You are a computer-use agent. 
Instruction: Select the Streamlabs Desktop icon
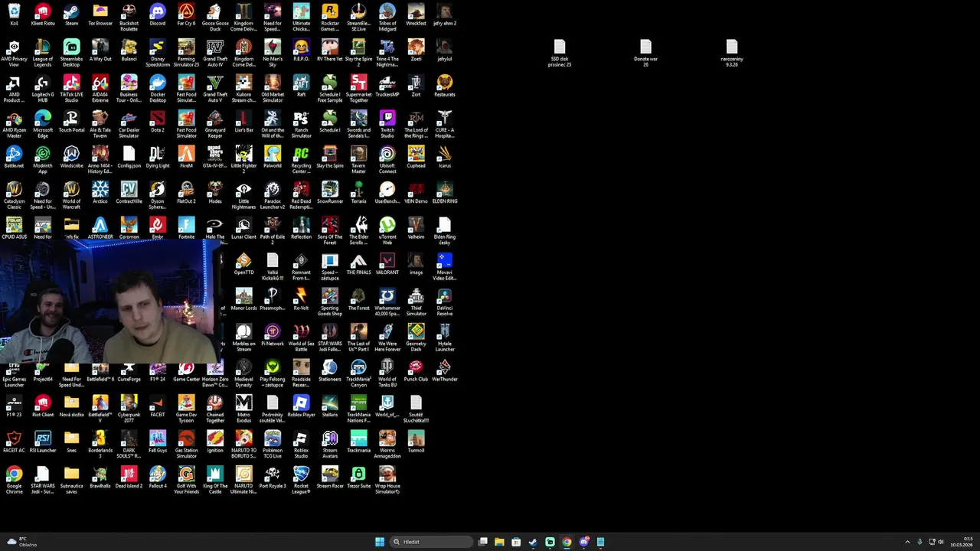71,53
